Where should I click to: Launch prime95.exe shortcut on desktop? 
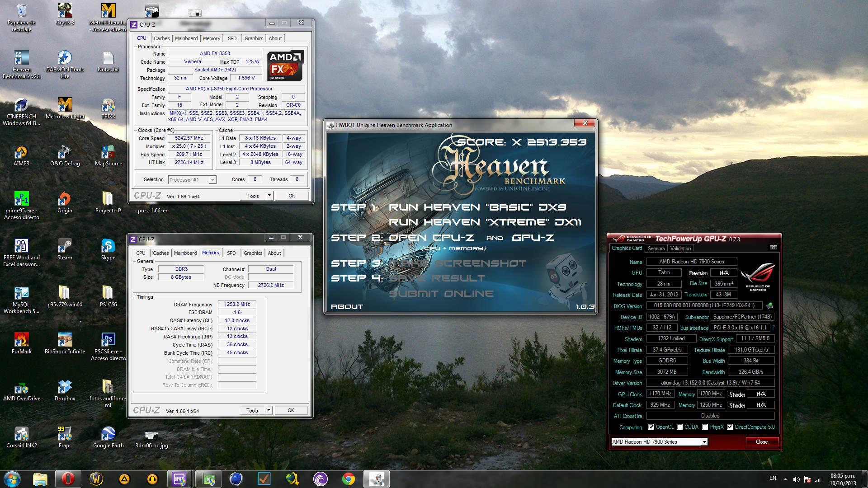(x=21, y=206)
